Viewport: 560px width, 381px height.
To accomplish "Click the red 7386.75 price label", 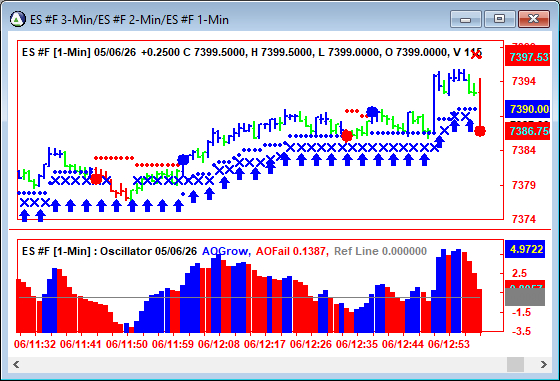I will pyautogui.click(x=527, y=131).
